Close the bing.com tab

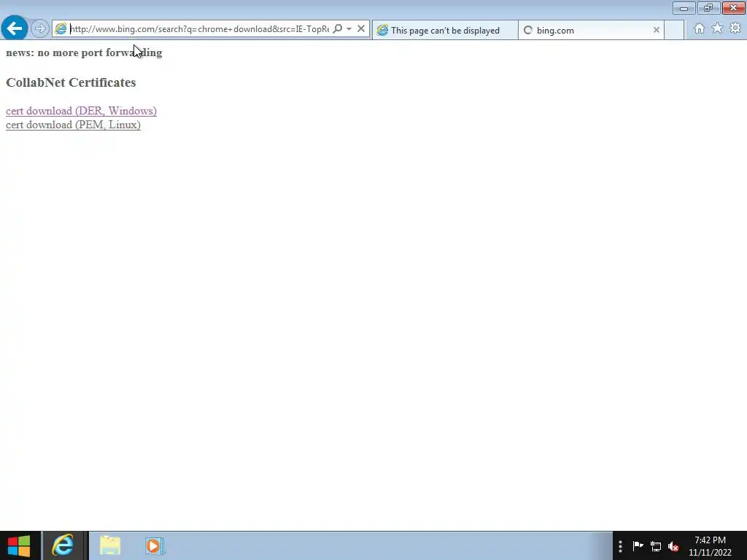656,30
